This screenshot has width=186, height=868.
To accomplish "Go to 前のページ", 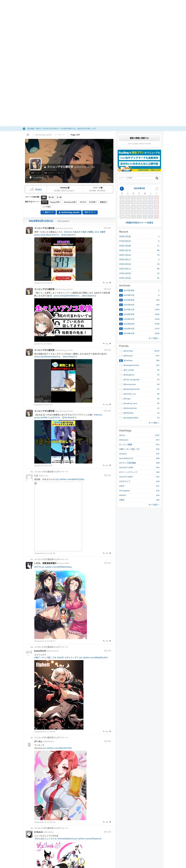I will (48, 212).
